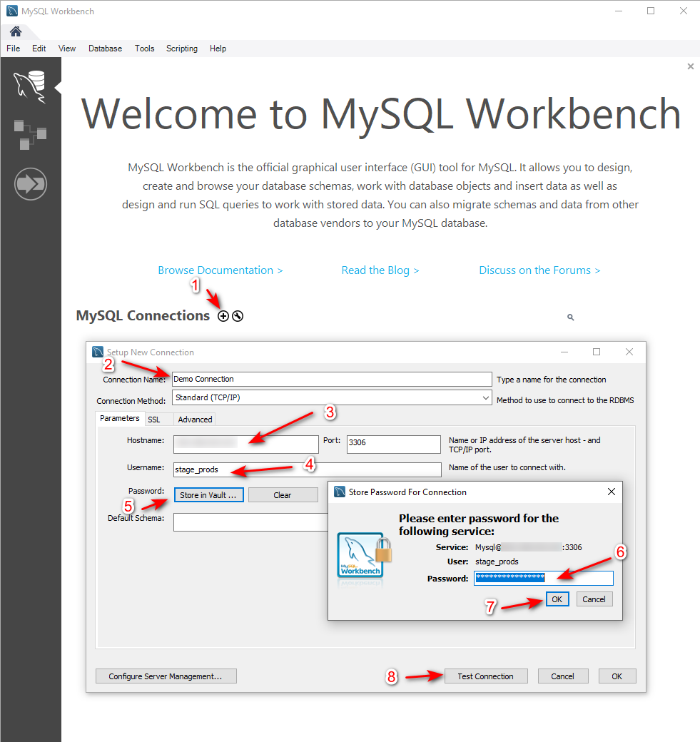The width and height of the screenshot is (700, 742).
Task: Open the Migration wizard sidebar icon
Action: pos(30,183)
